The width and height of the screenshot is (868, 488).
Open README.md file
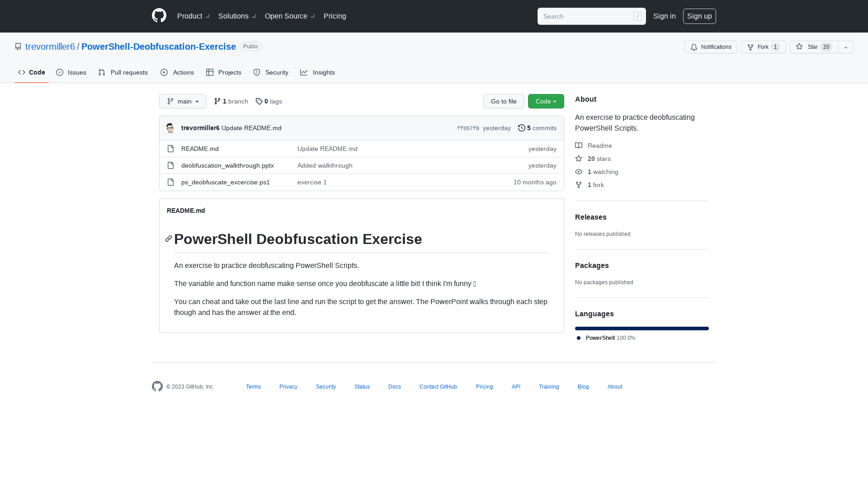pyautogui.click(x=200, y=149)
